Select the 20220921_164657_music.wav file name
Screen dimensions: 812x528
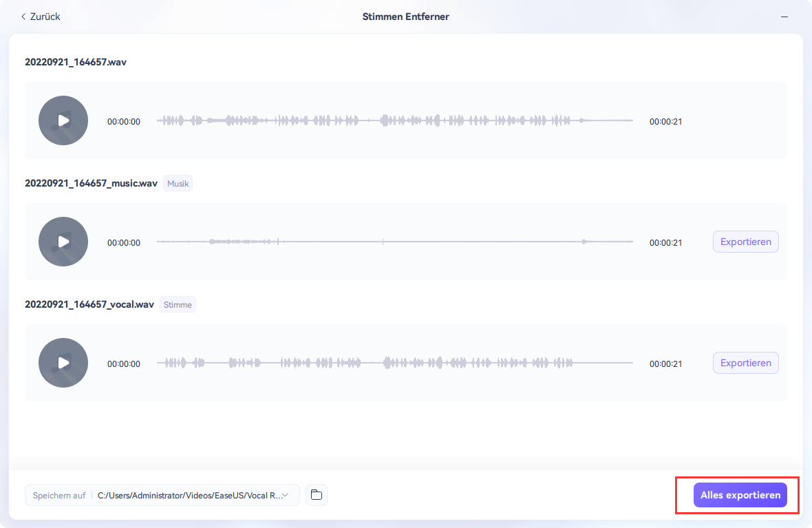(91, 184)
